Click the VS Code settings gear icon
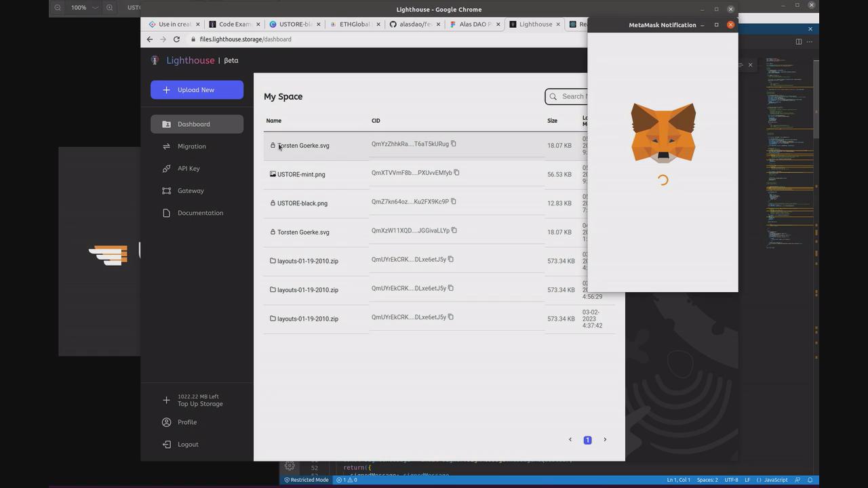 pos(290,466)
